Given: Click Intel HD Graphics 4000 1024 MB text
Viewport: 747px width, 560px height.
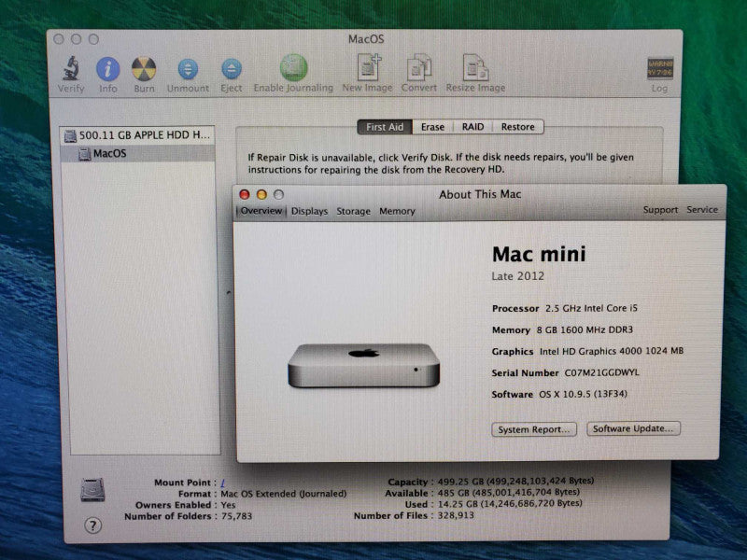Looking at the screenshot, I should tap(612, 351).
